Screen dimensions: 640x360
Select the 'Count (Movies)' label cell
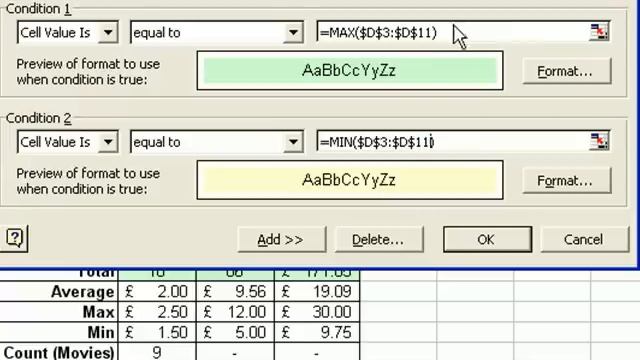(x=59, y=352)
